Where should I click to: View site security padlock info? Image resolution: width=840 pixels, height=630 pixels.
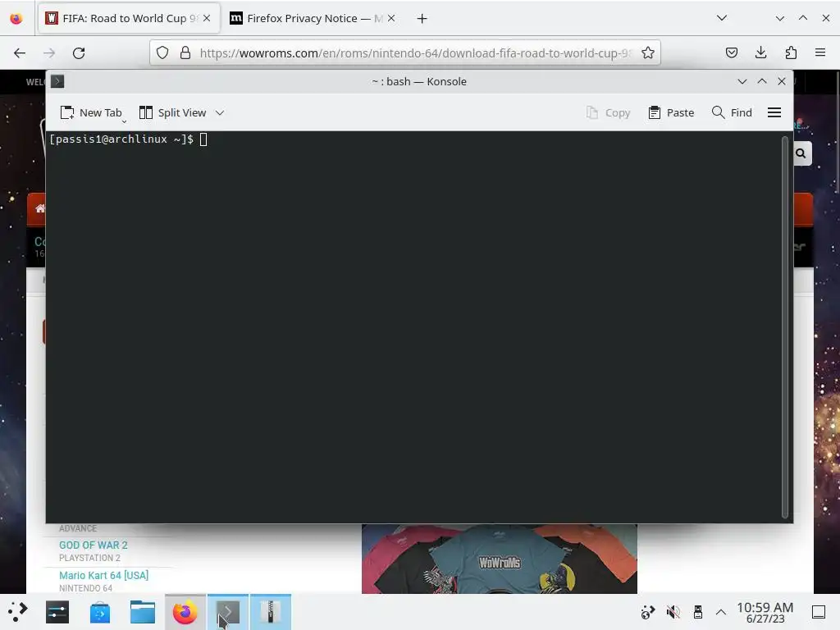[x=185, y=52]
